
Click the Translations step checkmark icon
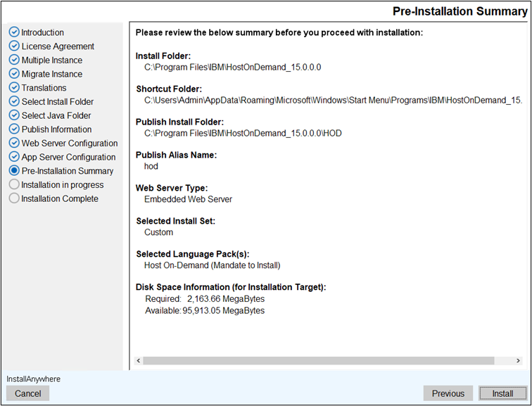(x=14, y=88)
